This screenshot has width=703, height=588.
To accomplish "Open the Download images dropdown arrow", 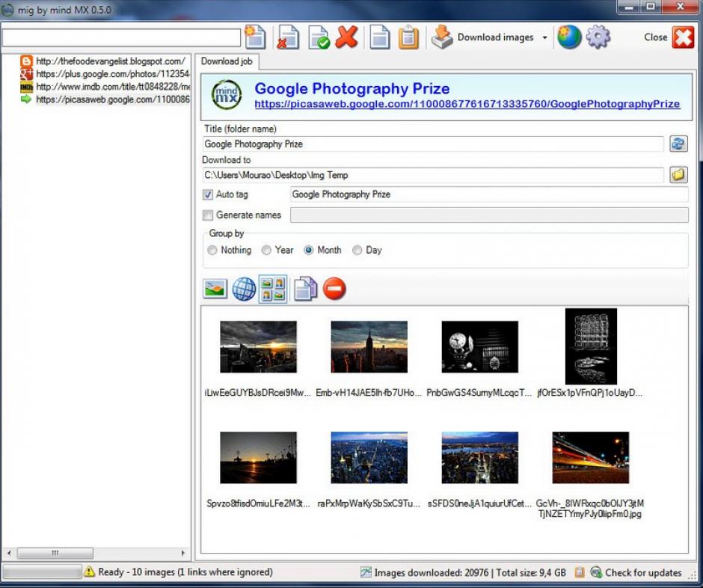I will pos(544,37).
